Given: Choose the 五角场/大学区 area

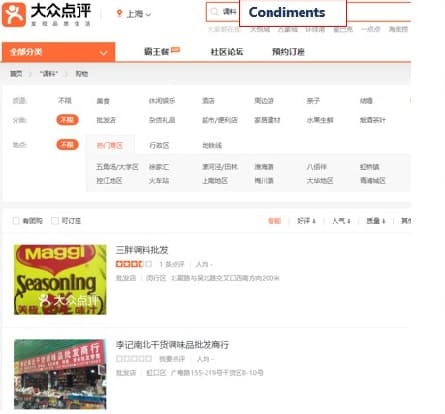Looking at the screenshot, I should coord(117,167).
